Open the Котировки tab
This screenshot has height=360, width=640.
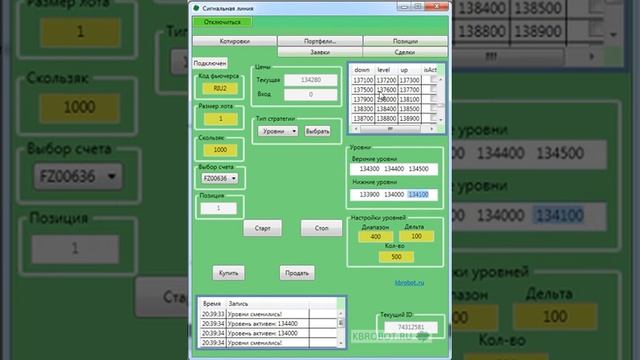tap(235, 41)
